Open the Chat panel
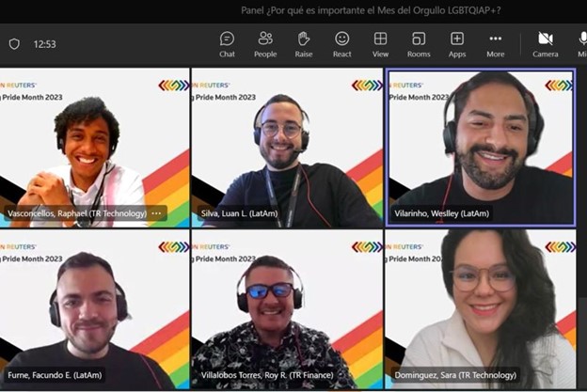Image resolution: width=587 pixels, height=392 pixels. [x=227, y=44]
